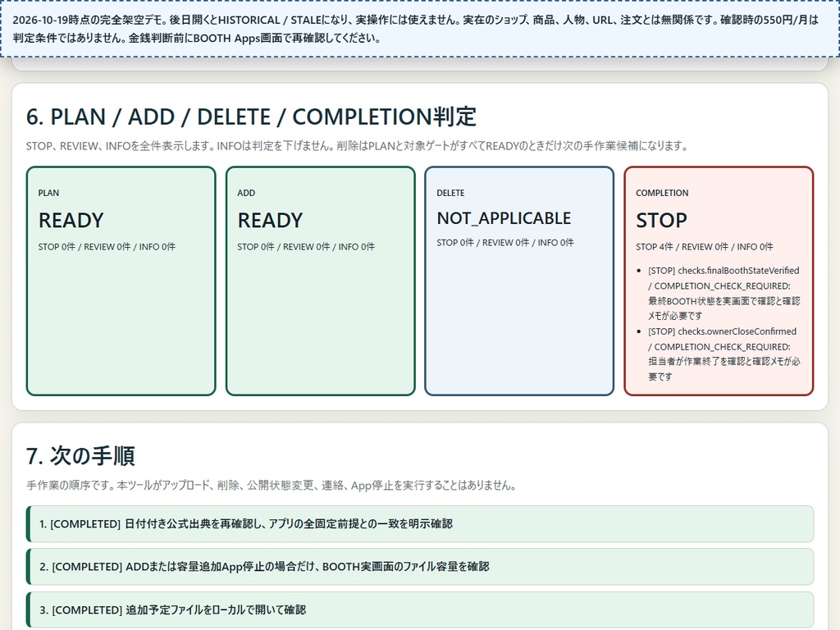The width and height of the screenshot is (840, 630).
Task: Click heading 7. 次の手順
Action: tap(80, 456)
